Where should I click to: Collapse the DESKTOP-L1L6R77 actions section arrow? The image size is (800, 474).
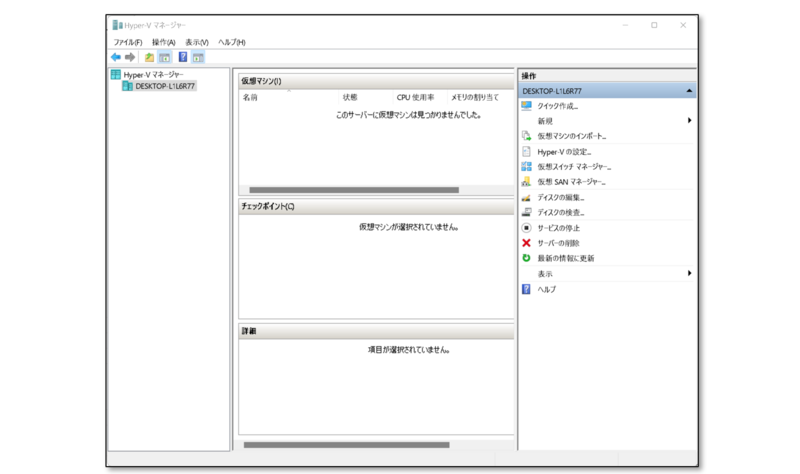(x=689, y=91)
